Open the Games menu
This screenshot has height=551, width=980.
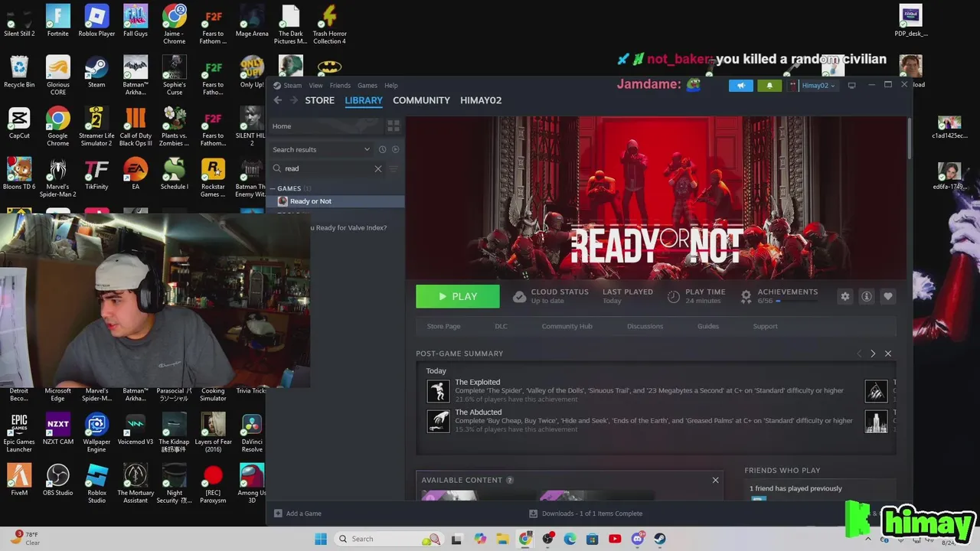[367, 86]
